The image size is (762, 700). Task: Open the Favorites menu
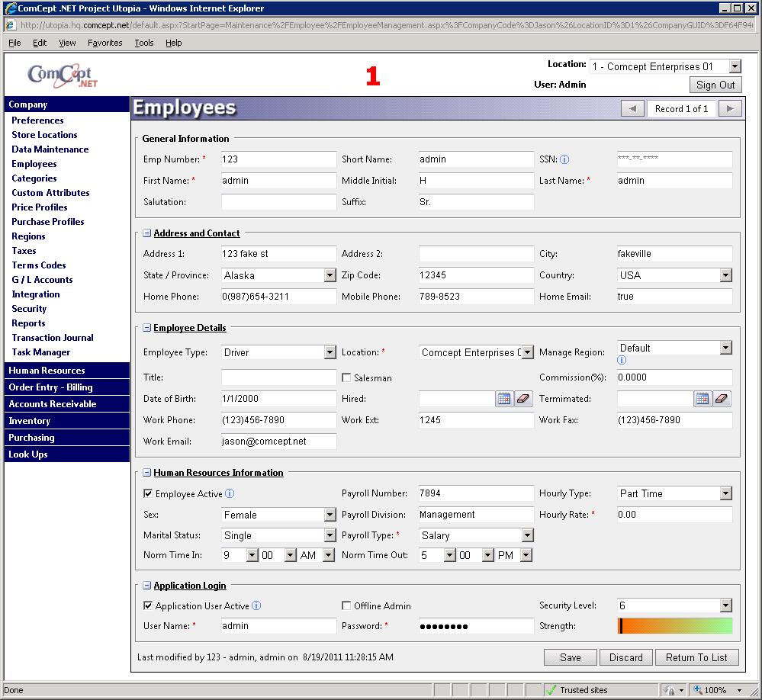104,43
